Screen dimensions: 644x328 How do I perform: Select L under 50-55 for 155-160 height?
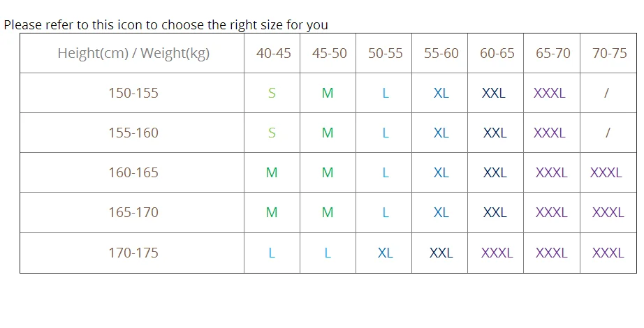tap(386, 133)
